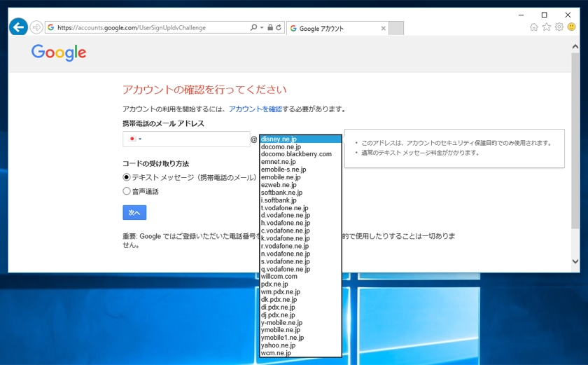The image size is (588, 365).
Task: Click the Google favicon in the address bar
Action: pos(51,27)
